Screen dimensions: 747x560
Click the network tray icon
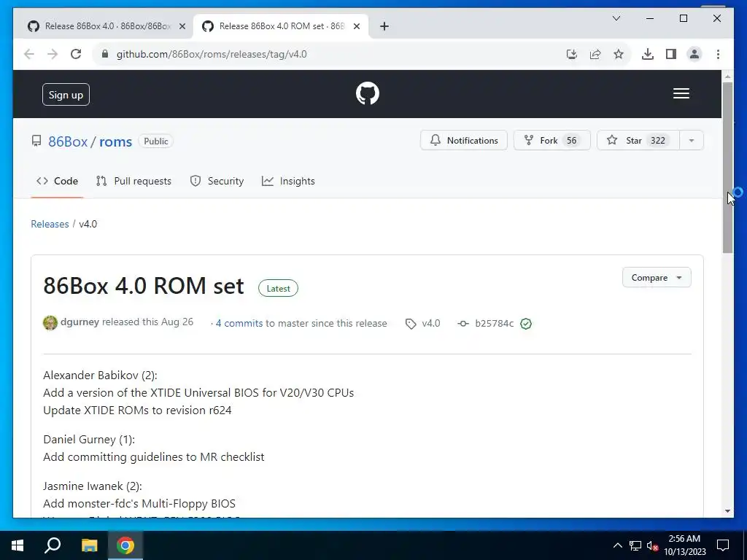click(x=635, y=545)
